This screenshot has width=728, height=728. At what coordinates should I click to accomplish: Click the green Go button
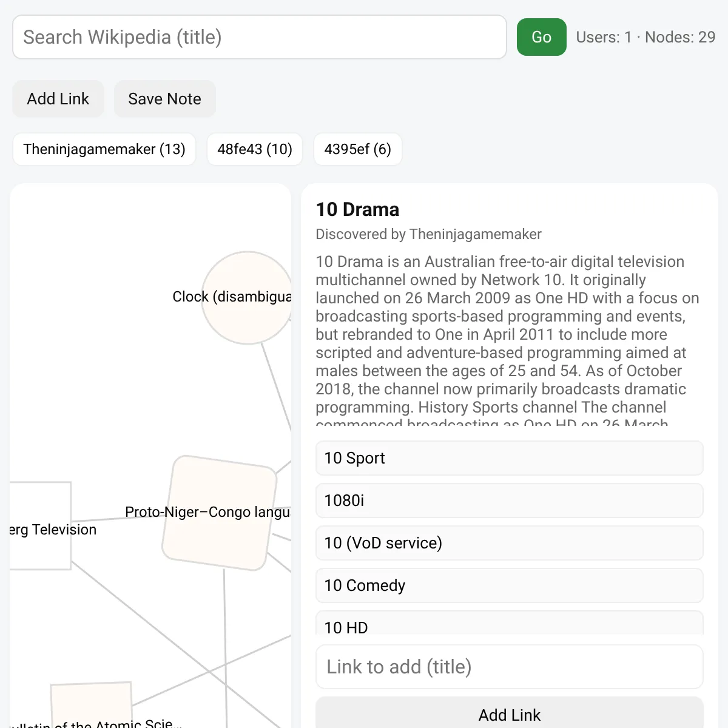pyautogui.click(x=542, y=37)
